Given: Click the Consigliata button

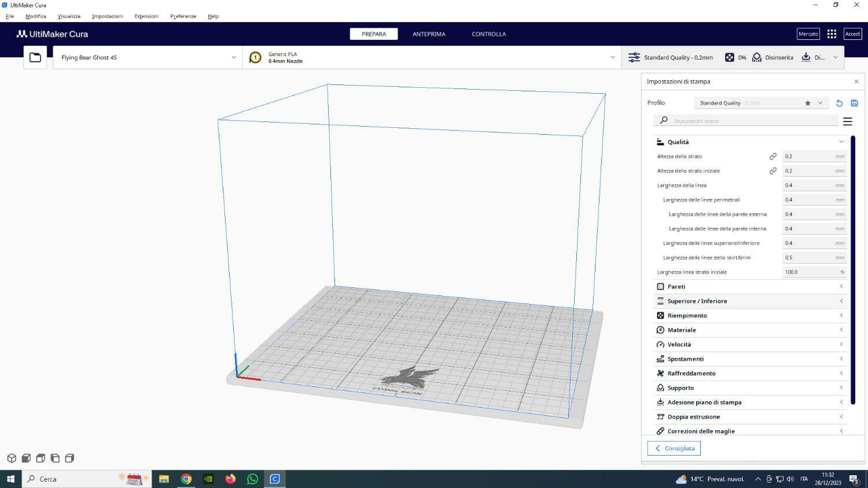Looking at the screenshot, I should pos(674,448).
